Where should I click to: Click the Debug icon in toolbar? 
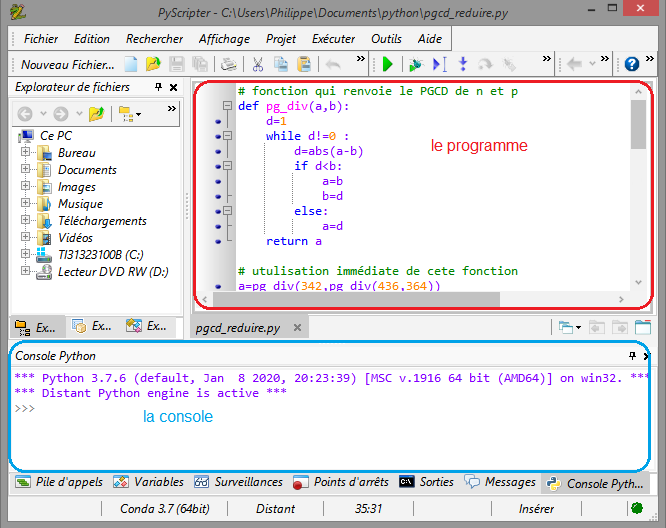click(x=414, y=65)
